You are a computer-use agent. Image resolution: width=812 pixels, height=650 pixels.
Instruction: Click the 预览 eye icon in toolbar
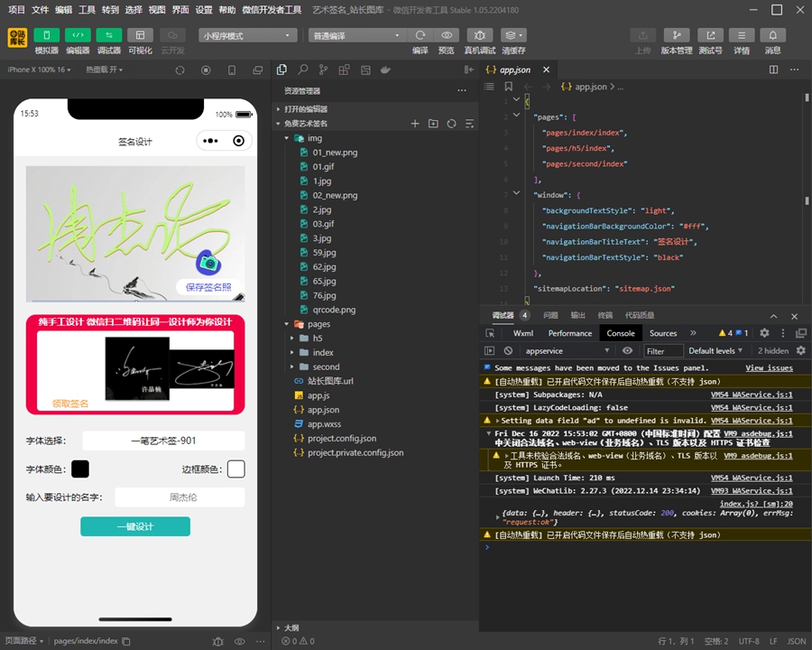[446, 35]
